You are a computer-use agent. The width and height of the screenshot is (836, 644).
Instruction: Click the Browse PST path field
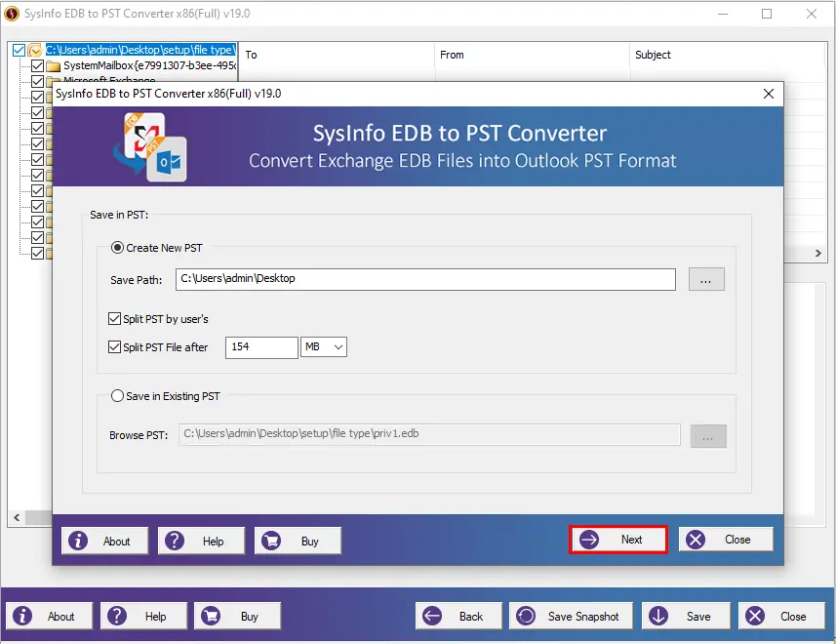[x=429, y=434]
